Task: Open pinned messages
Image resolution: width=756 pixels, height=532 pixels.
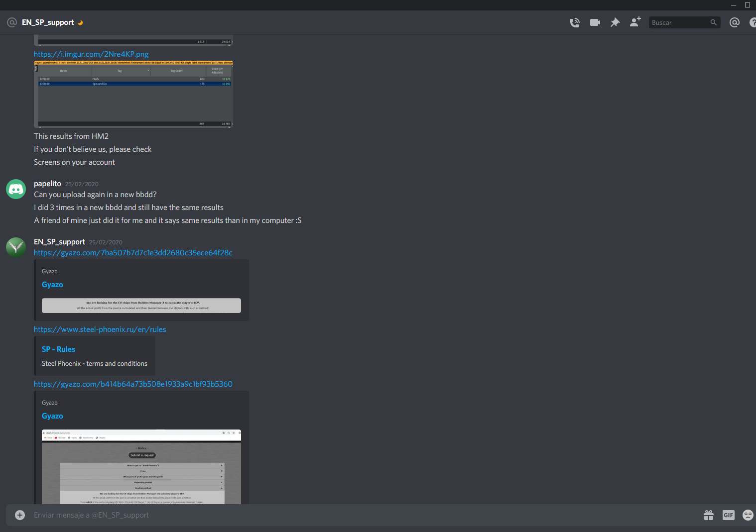Action: (615, 22)
